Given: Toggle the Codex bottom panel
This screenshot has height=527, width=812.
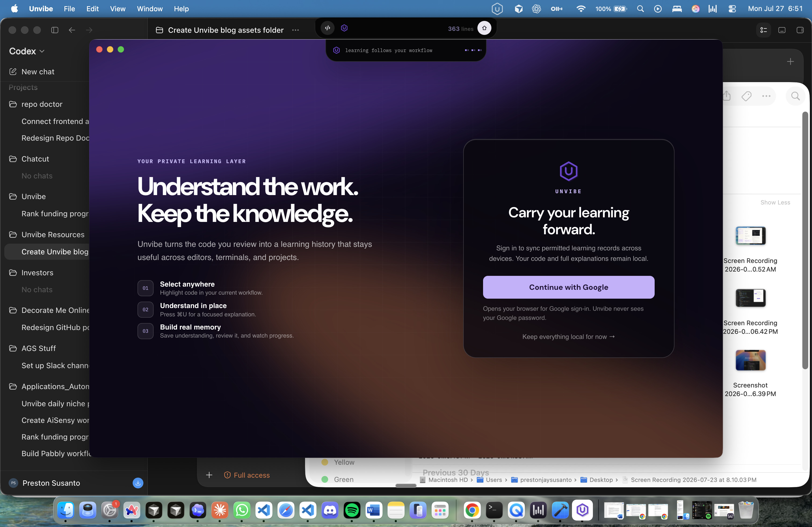Looking at the screenshot, I should point(782,30).
